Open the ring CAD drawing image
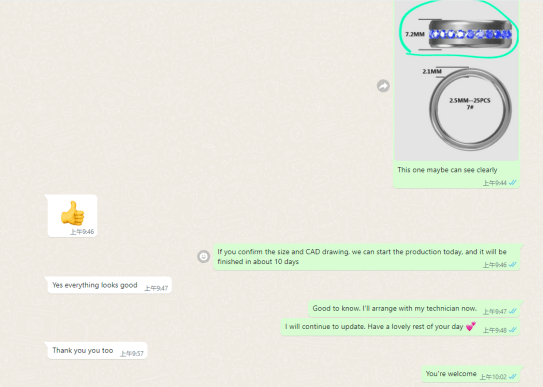Screen dimensions: 543x387 (x=456, y=80)
